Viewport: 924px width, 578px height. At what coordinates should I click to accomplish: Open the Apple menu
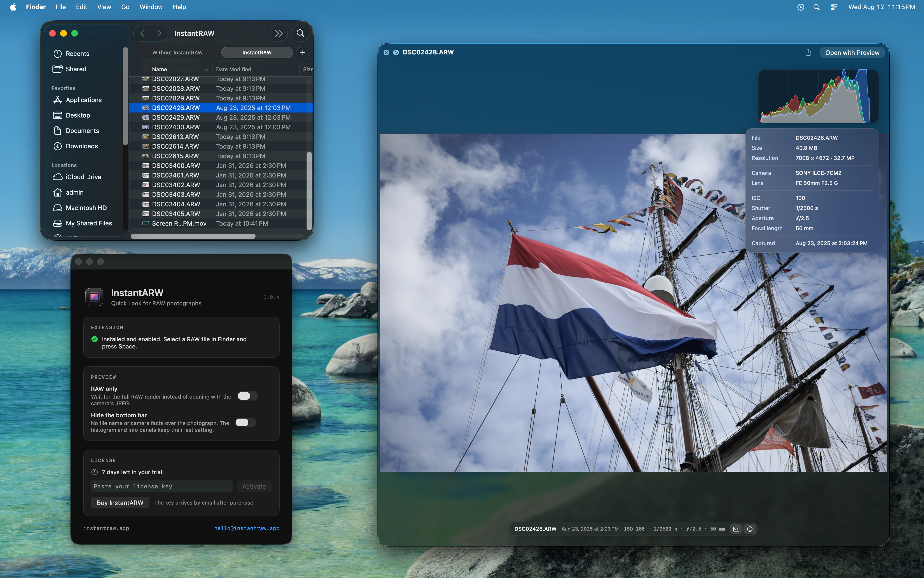coord(13,7)
